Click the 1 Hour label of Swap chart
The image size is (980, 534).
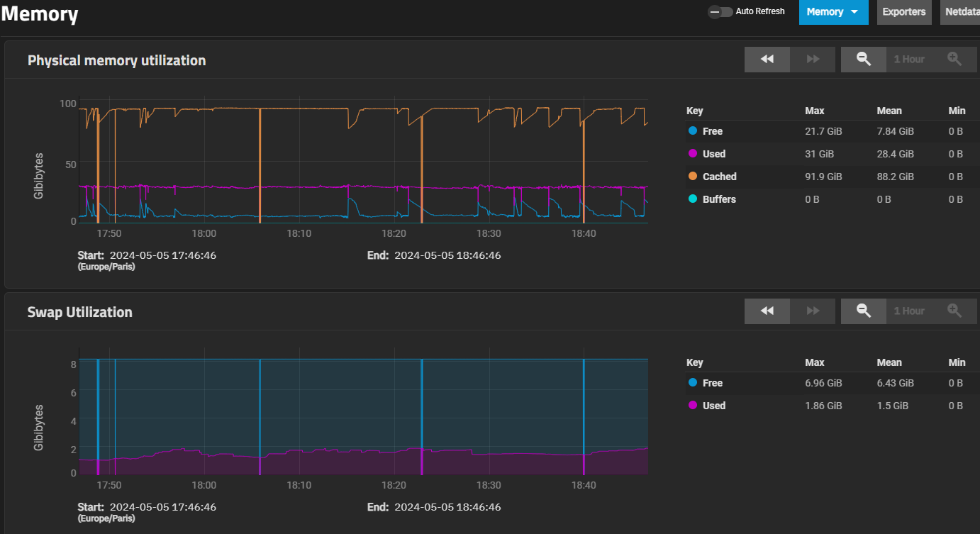[909, 311]
